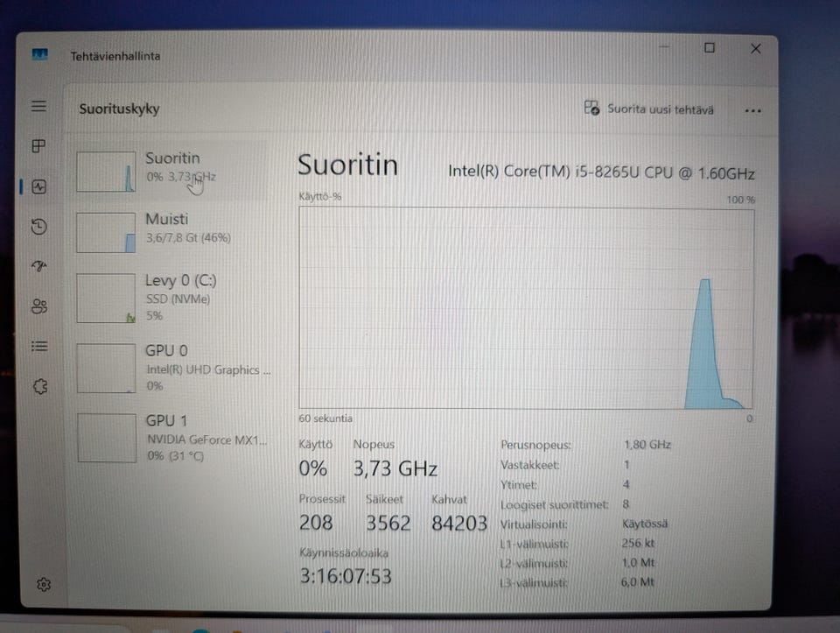The height and width of the screenshot is (633, 840).
Task: Click the Loogiset suorittimet label
Action: tap(554, 504)
